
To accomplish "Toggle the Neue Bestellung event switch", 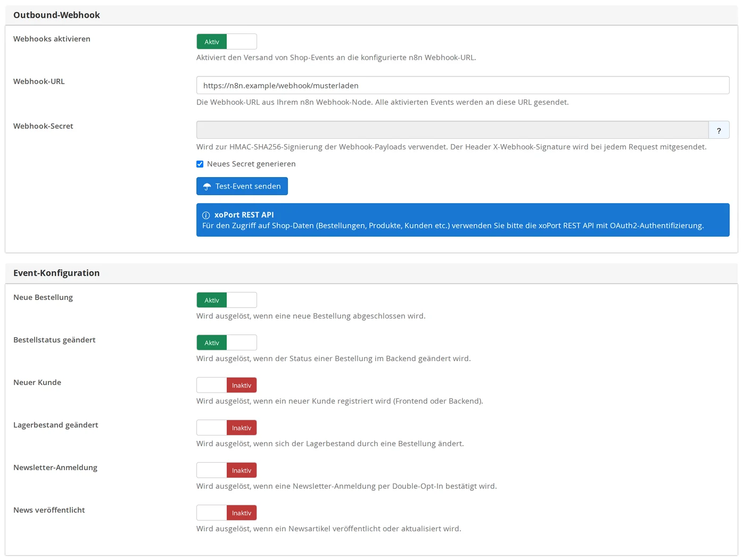I will click(x=227, y=300).
